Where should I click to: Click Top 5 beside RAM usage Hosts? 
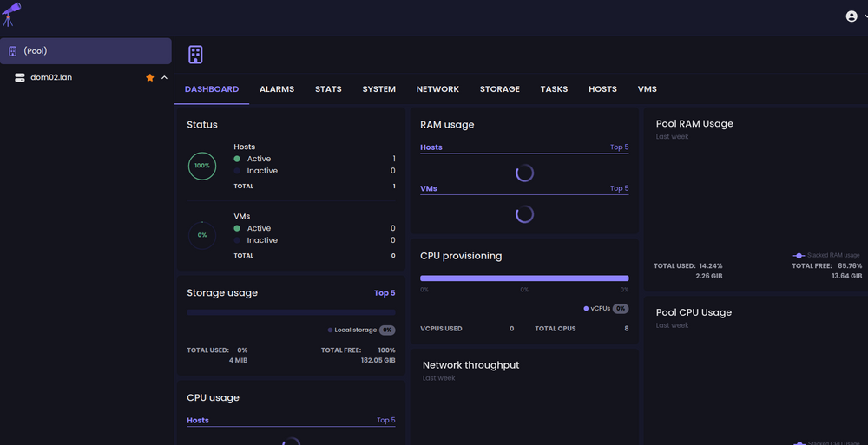click(x=619, y=147)
